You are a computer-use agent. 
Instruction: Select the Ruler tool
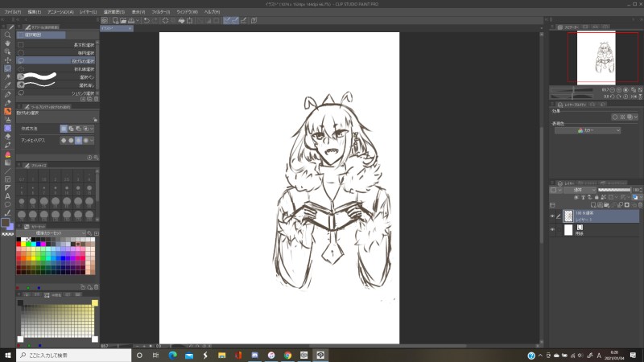[x=7, y=187]
